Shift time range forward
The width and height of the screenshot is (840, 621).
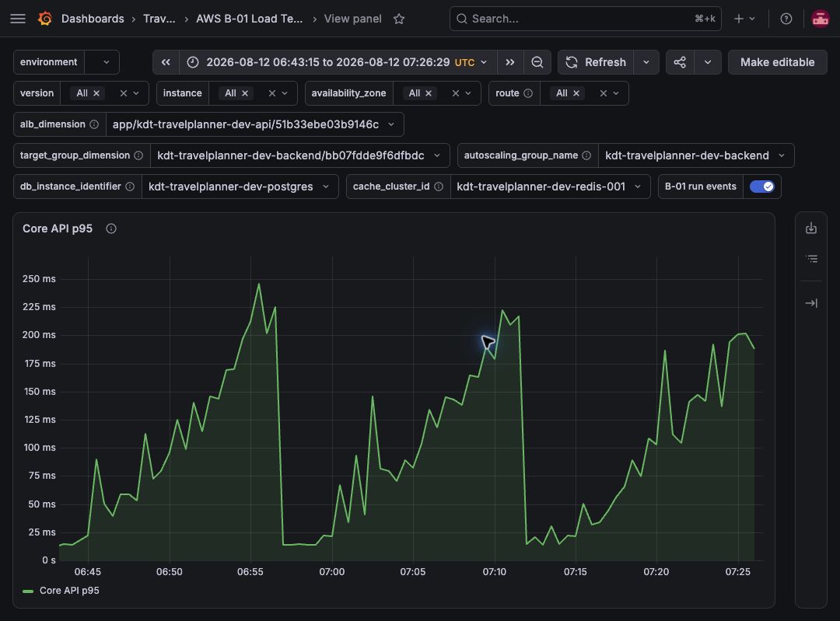pyautogui.click(x=510, y=62)
